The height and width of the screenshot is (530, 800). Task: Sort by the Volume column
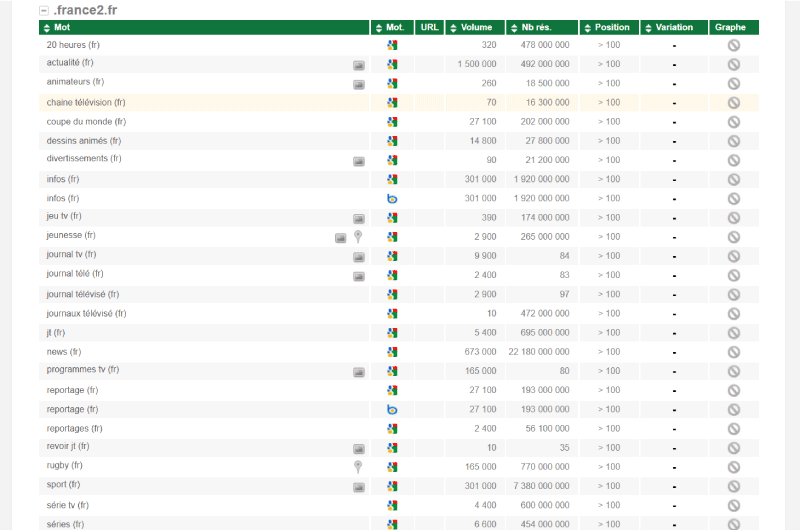[475, 28]
